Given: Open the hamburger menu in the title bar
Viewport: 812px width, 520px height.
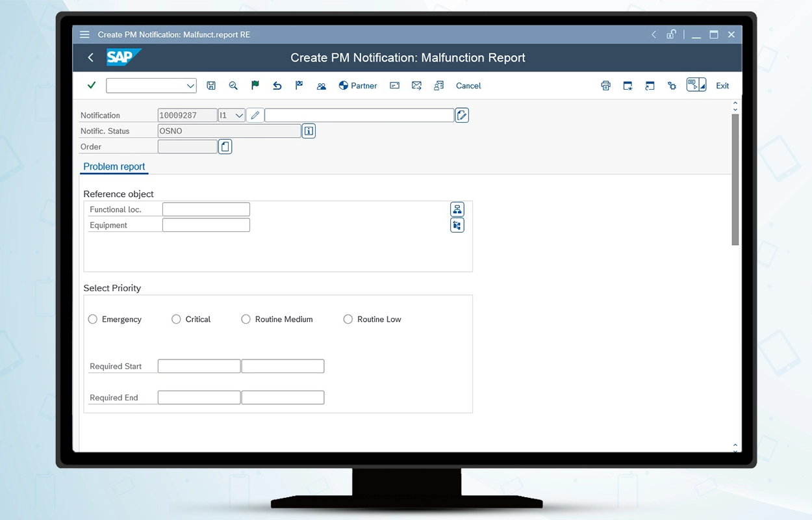Looking at the screenshot, I should [84, 34].
